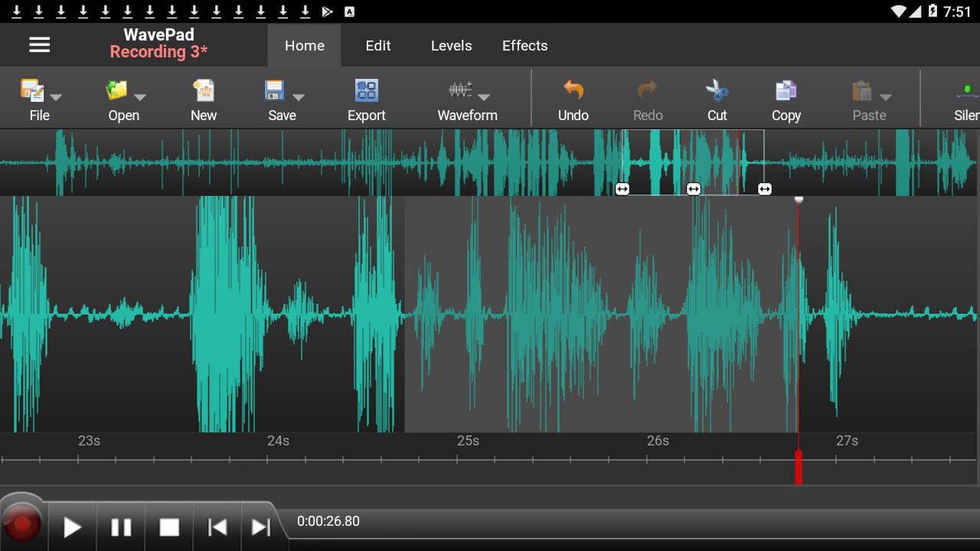This screenshot has height=551, width=980.
Task: Open the Levels tab
Action: point(451,45)
